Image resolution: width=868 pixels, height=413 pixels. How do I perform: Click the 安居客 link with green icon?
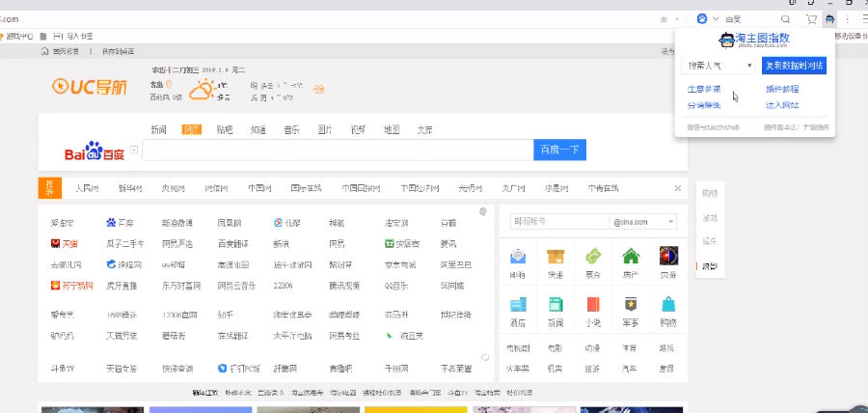(x=402, y=243)
